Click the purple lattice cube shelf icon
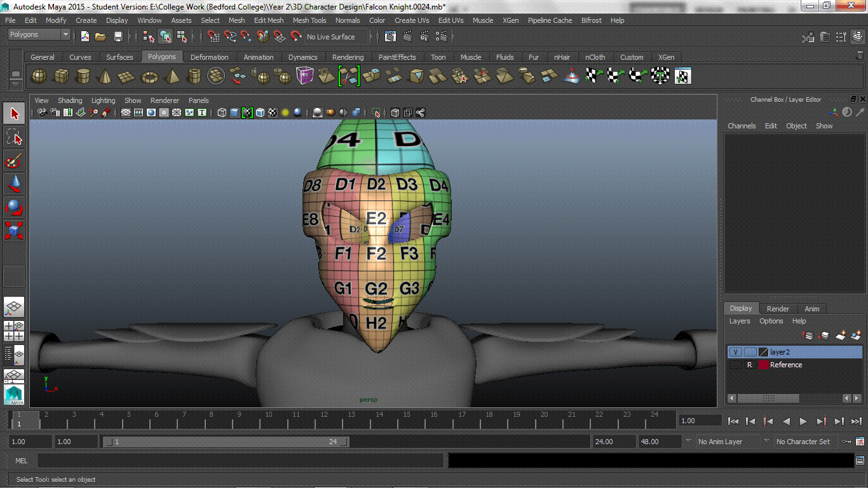Viewport: 868px width, 488px height. pyautogui.click(x=305, y=76)
